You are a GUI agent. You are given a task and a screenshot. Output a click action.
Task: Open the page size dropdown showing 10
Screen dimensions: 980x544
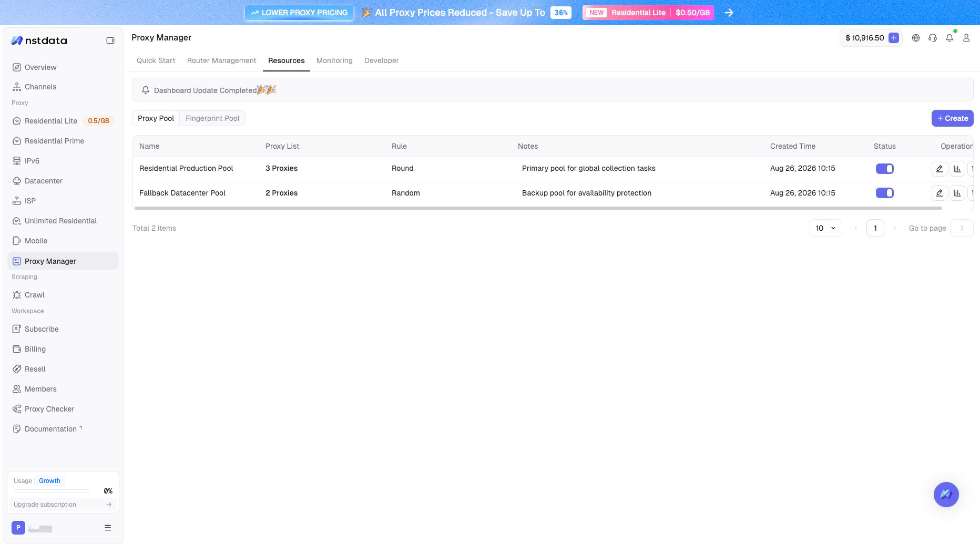pyautogui.click(x=825, y=228)
